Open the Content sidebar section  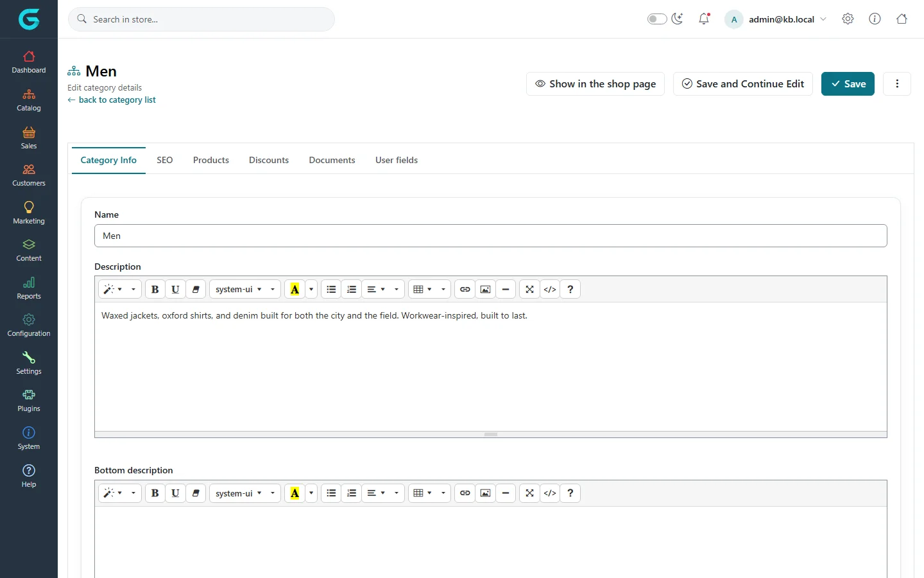[29, 250]
